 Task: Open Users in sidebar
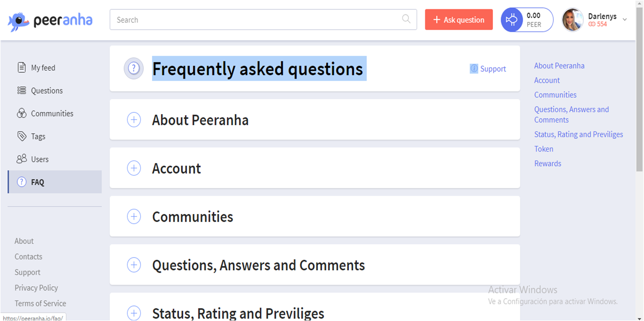[55, 159]
